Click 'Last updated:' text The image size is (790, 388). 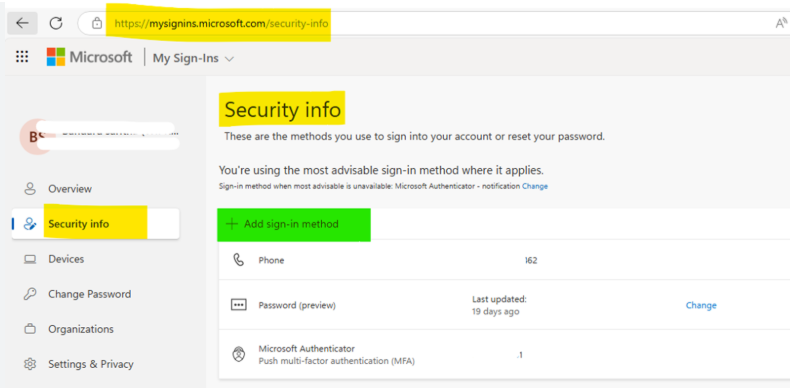(499, 299)
